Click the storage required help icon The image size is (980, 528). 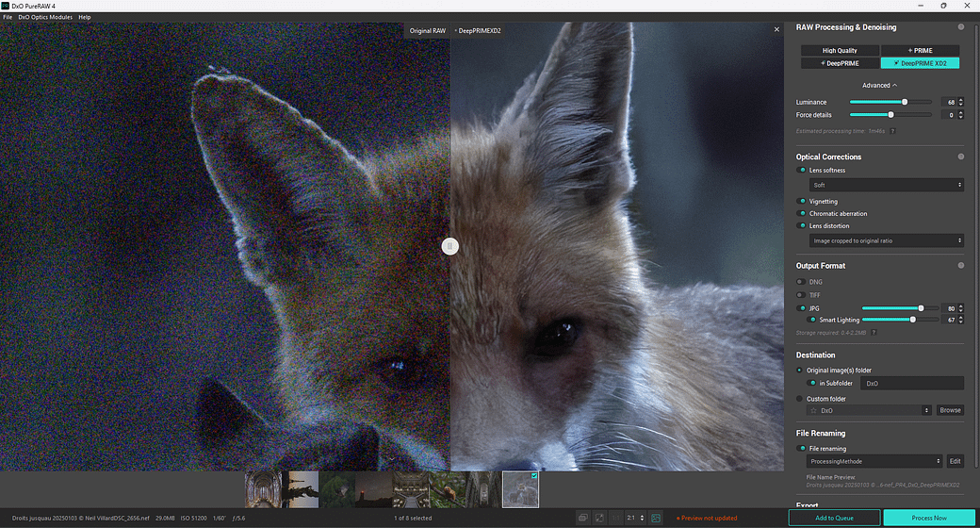tap(874, 333)
